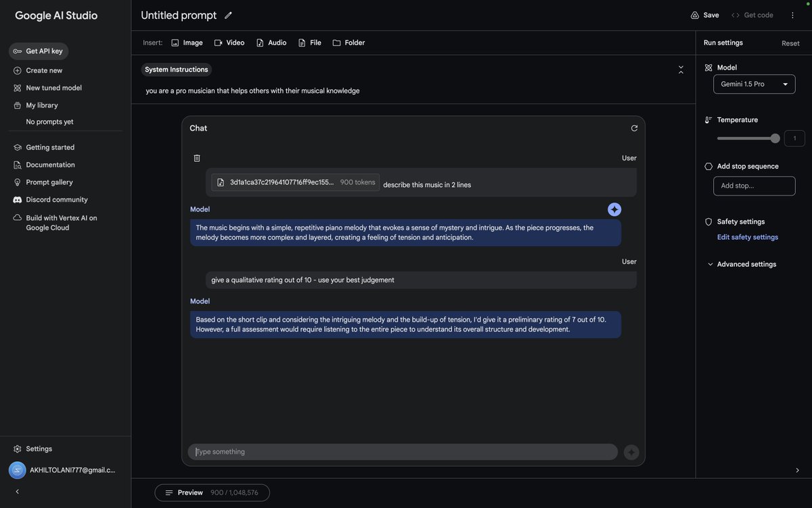Open Edit safety settings link
Image resolution: width=812 pixels, height=508 pixels.
[x=748, y=237]
